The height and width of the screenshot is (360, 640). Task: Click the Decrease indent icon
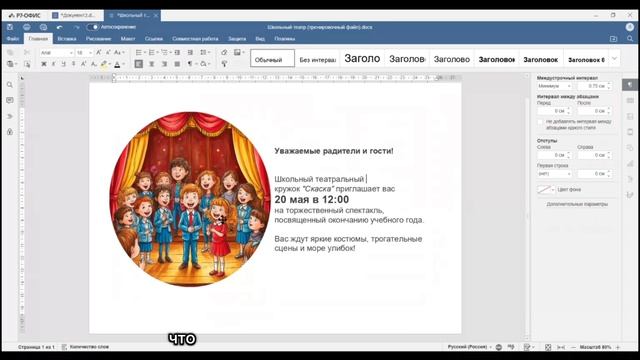(177, 53)
